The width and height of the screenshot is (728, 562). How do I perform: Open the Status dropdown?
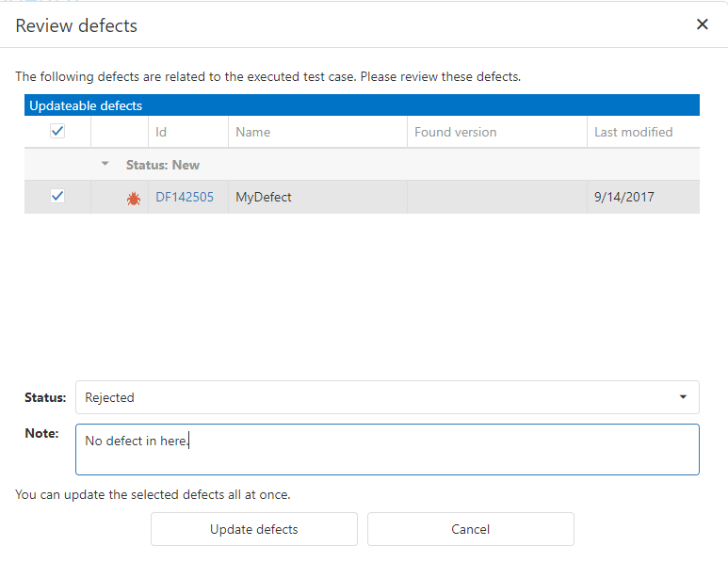click(x=386, y=397)
